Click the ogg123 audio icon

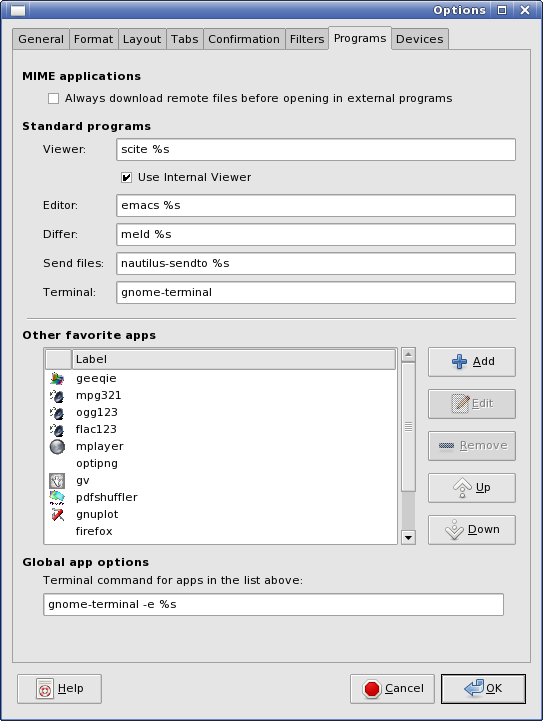(x=57, y=412)
